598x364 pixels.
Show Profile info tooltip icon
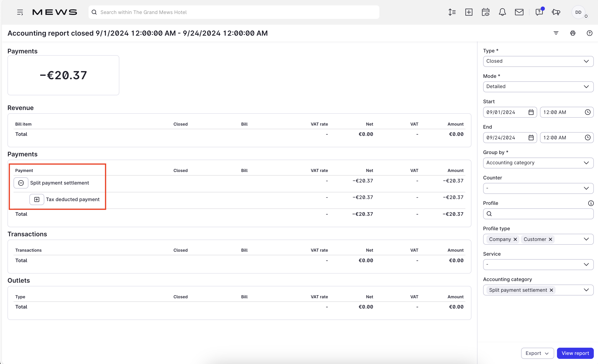[591, 203]
